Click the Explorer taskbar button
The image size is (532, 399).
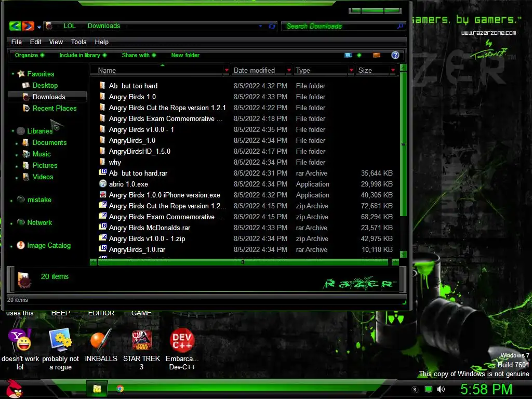click(97, 389)
